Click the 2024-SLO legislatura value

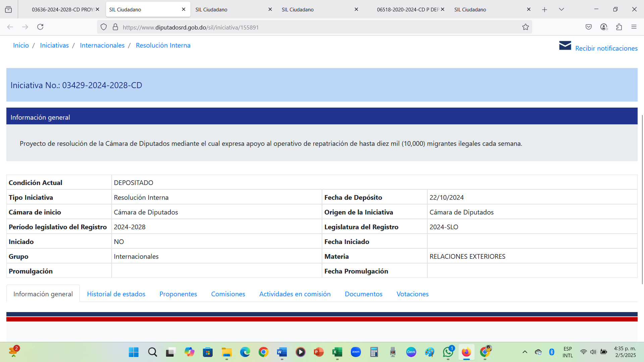pyautogui.click(x=444, y=227)
